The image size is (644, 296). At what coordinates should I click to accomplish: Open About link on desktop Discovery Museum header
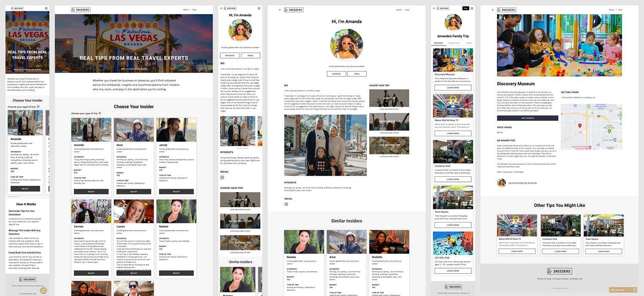(611, 10)
